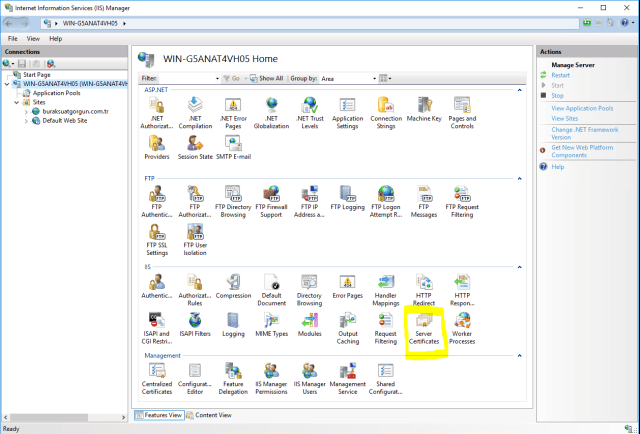
Task: Click the Restart server action
Action: [x=560, y=75]
